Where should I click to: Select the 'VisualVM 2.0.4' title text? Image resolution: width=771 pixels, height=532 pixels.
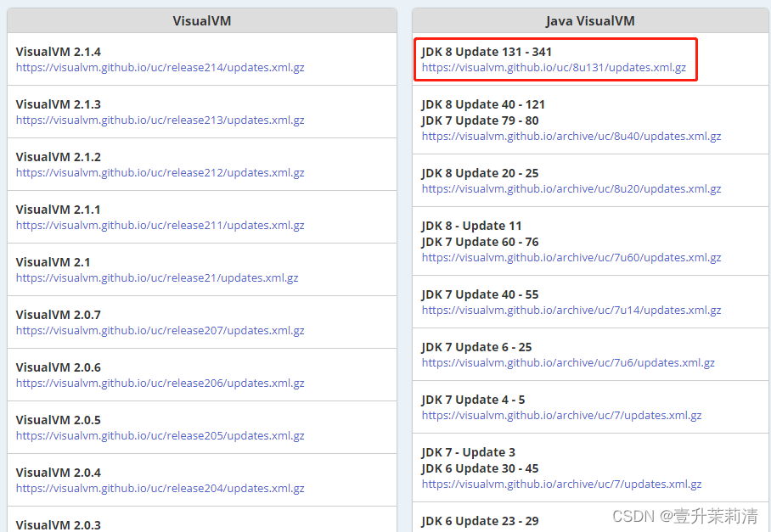pos(58,472)
